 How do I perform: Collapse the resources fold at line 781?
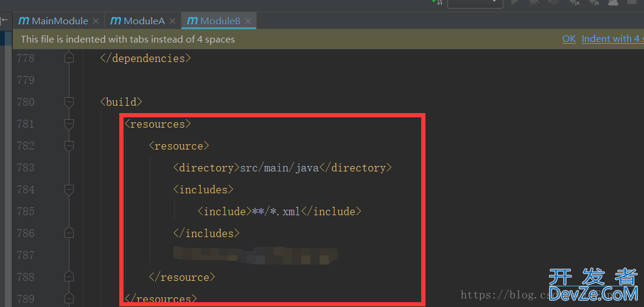[x=69, y=124]
